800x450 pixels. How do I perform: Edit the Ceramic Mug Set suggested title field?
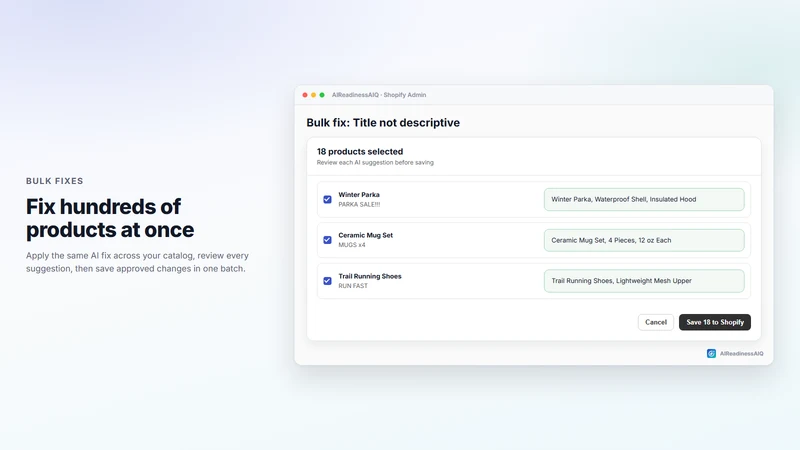tap(644, 240)
